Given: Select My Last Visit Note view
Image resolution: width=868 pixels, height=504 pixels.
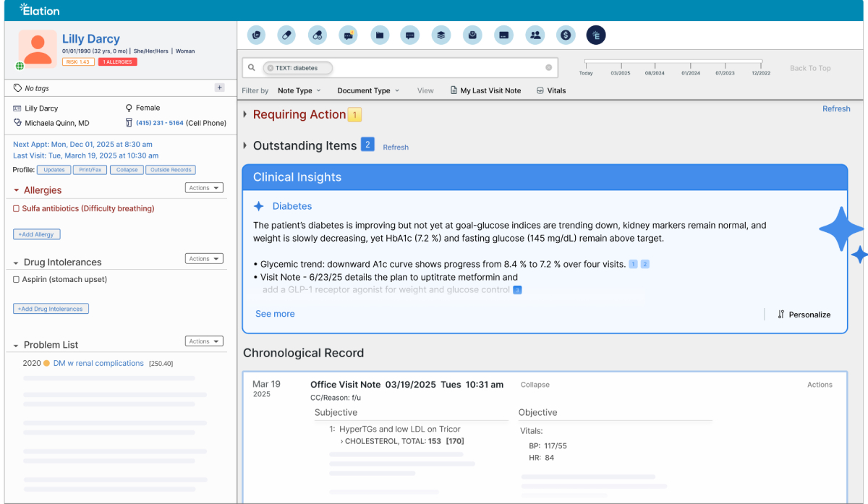Looking at the screenshot, I should coord(485,91).
